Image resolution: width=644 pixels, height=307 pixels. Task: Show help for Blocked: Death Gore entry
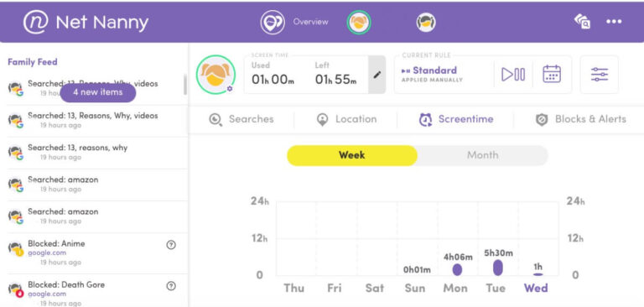(x=171, y=286)
